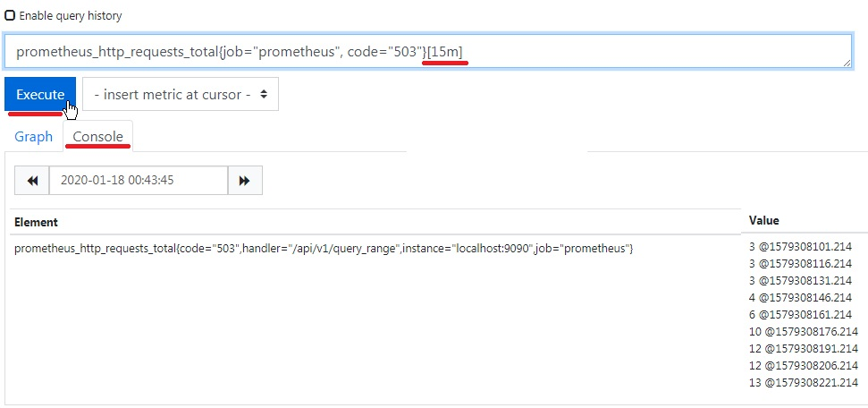Image resolution: width=868 pixels, height=408 pixels.
Task: Click the value 12 @1579308191.214
Action: (x=804, y=349)
